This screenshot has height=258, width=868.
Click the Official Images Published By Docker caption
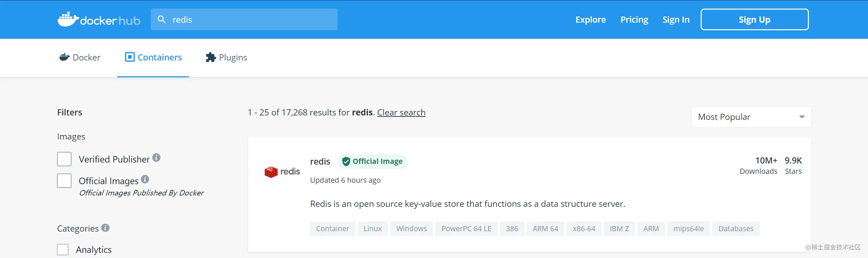(x=141, y=193)
